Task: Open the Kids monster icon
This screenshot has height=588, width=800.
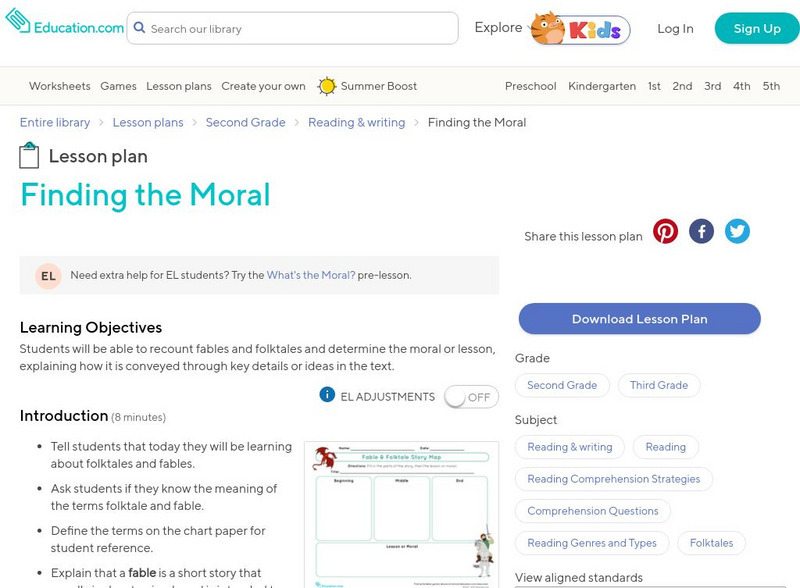Action: [547, 28]
